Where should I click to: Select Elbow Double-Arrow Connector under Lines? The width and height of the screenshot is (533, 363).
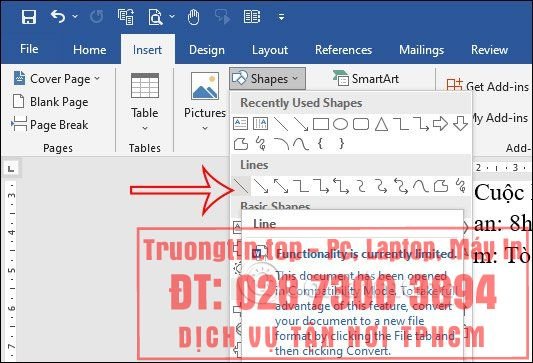(x=341, y=186)
